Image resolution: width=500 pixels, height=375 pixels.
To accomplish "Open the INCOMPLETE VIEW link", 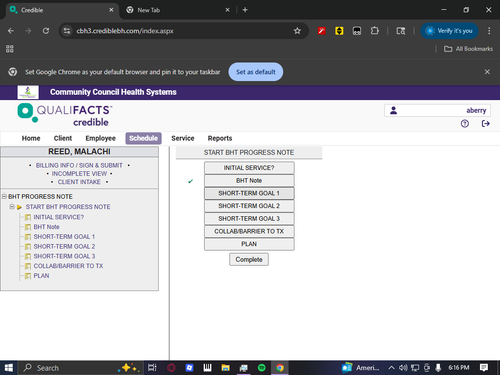I will coord(79,174).
